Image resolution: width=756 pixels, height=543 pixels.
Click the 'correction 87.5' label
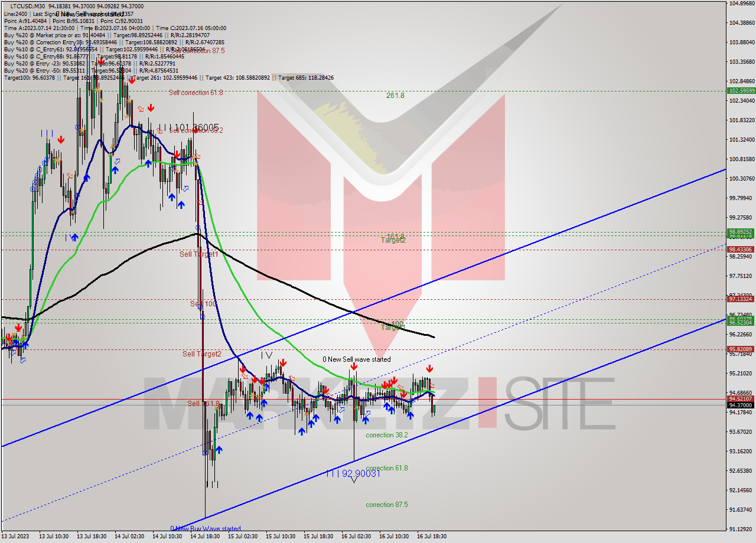387,505
